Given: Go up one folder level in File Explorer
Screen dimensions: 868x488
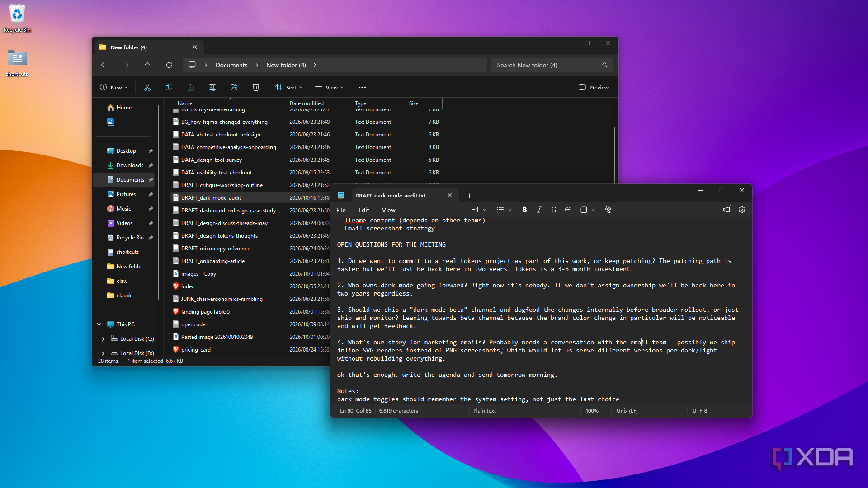Looking at the screenshot, I should coord(147,65).
